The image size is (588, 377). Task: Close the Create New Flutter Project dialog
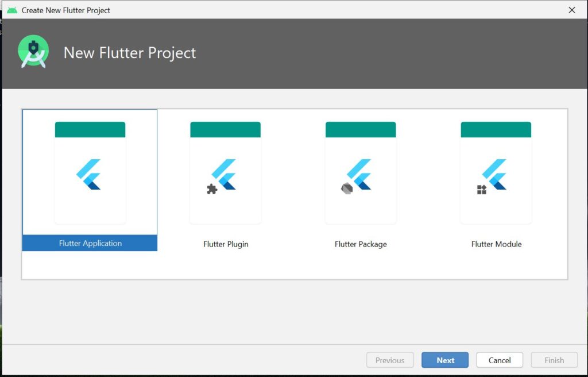[572, 10]
